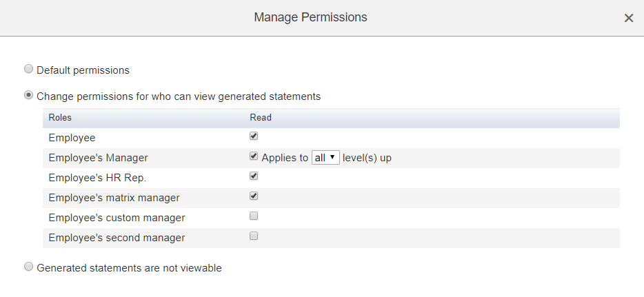Click the Manage Permissions dialog title
The height and width of the screenshot is (297, 644).
(310, 17)
